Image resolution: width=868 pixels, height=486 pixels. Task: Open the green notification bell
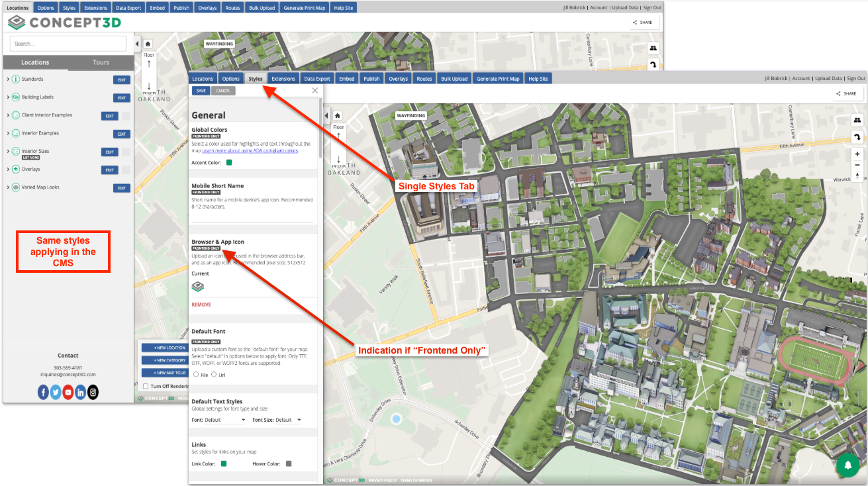pyautogui.click(x=847, y=466)
